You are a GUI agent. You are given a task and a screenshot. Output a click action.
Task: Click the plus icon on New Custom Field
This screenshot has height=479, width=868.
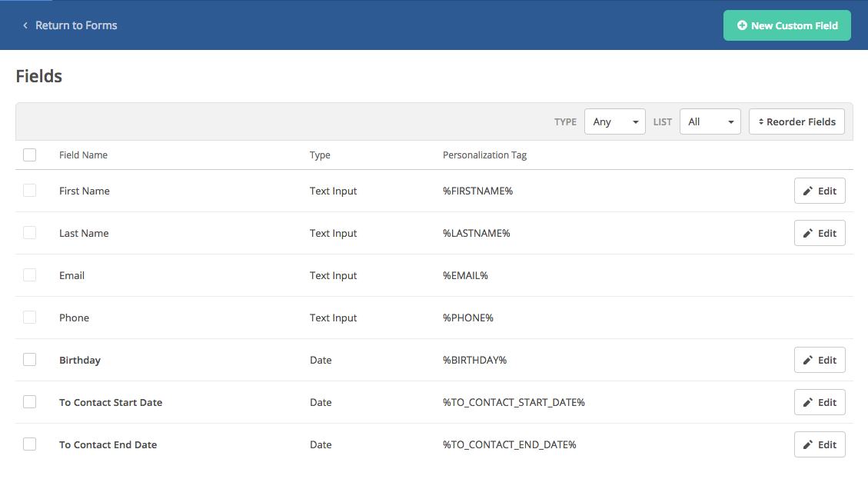pyautogui.click(x=742, y=25)
